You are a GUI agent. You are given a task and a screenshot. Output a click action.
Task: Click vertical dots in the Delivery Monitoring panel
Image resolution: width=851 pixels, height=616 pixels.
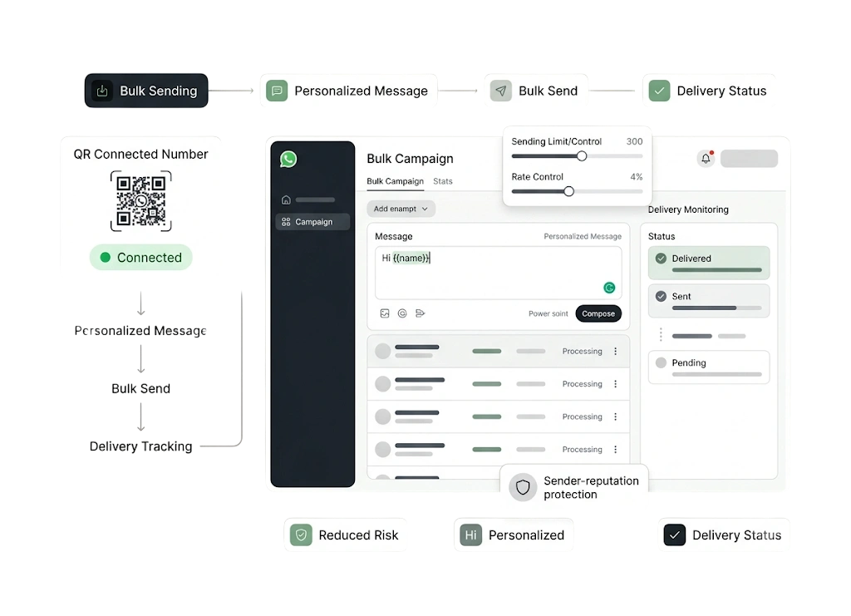click(661, 334)
